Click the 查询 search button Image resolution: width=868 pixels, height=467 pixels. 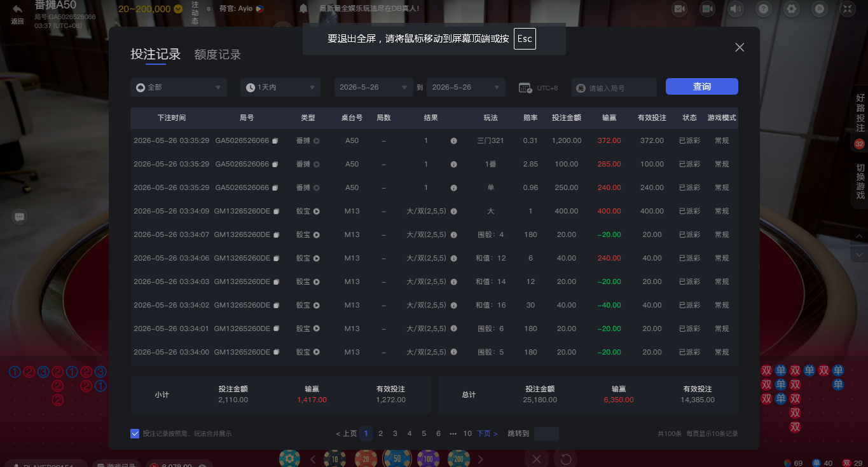(x=702, y=86)
